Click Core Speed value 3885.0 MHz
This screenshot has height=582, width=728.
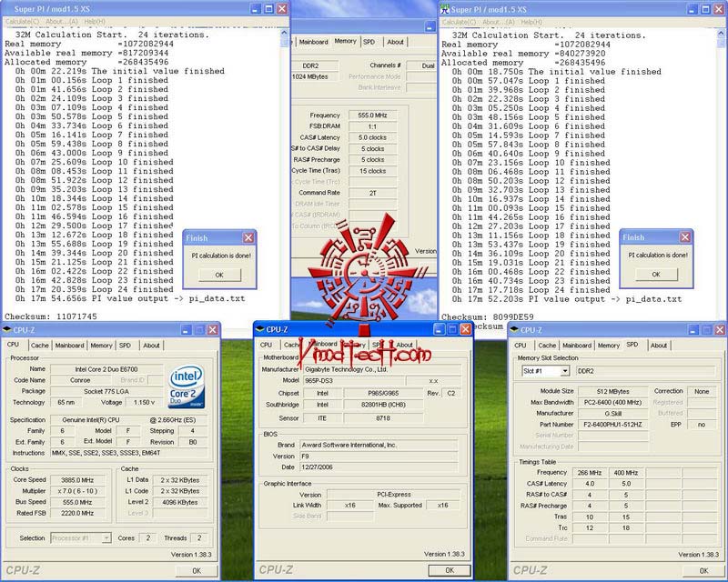click(x=77, y=480)
